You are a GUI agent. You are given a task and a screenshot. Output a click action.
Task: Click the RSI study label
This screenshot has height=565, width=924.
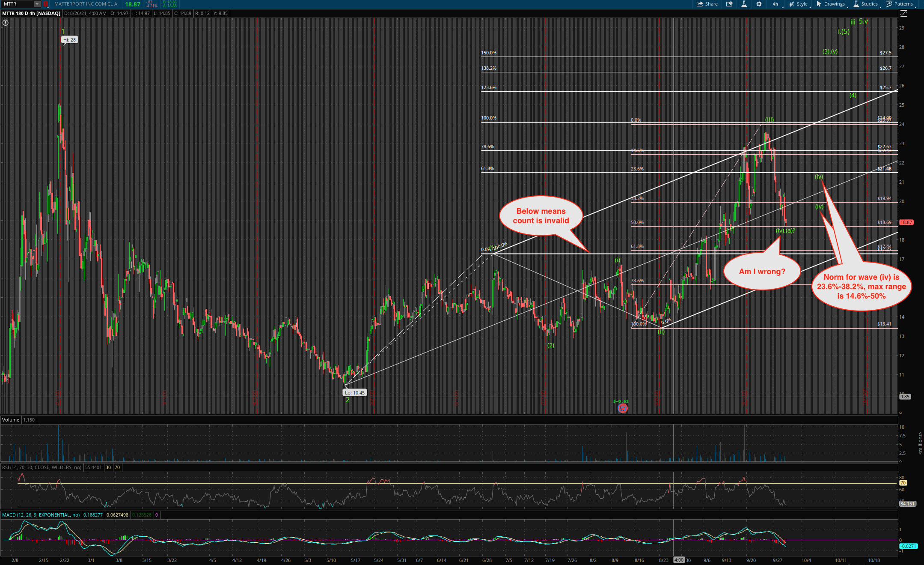41,467
